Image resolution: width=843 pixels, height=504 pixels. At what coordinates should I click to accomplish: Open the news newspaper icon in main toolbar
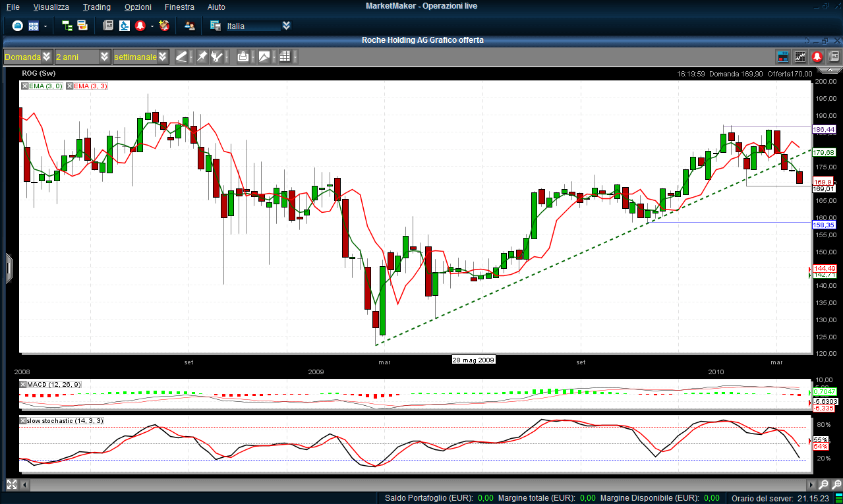point(108,26)
